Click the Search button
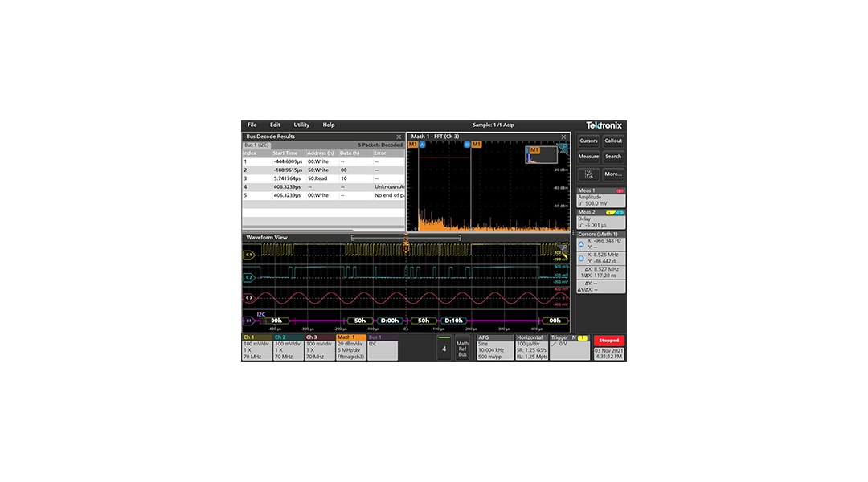Image resolution: width=868 pixels, height=482 pixels. (x=612, y=157)
